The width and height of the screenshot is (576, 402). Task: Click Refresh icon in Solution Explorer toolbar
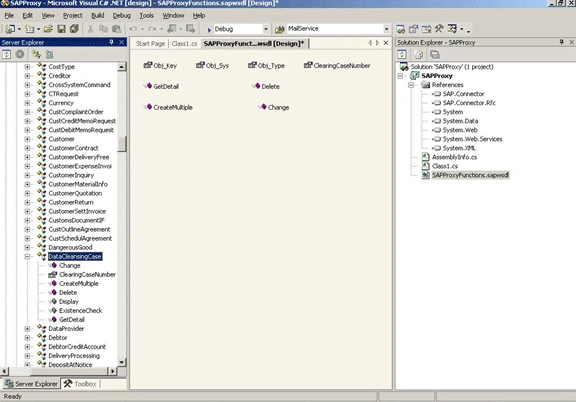pyautogui.click(x=402, y=54)
